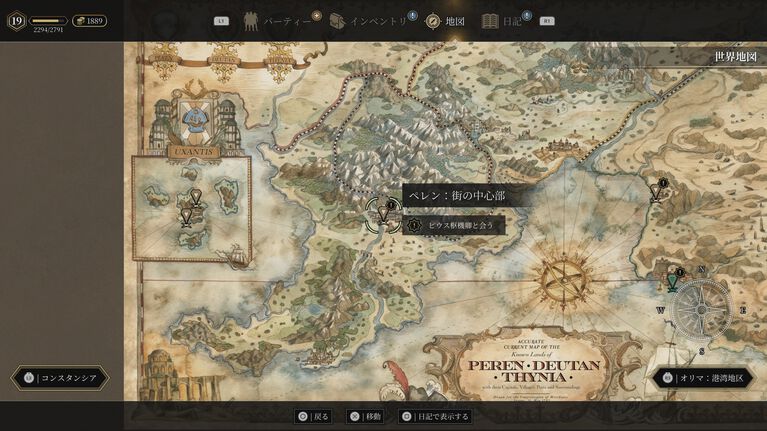Select the 地図 compass tab icon

pos(433,21)
